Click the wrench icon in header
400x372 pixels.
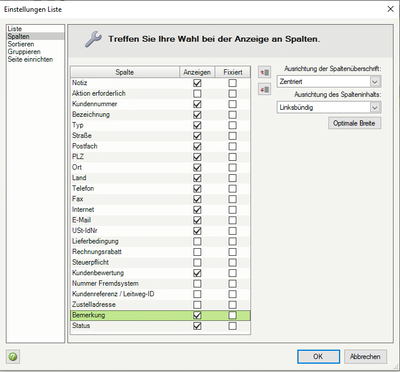93,39
